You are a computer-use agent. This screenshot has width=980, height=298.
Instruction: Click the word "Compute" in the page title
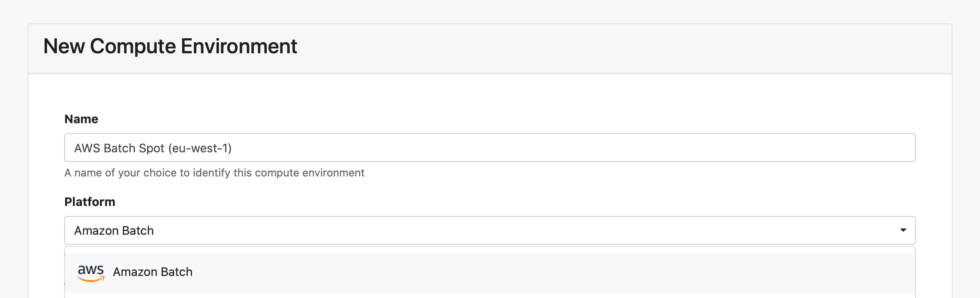click(132, 46)
